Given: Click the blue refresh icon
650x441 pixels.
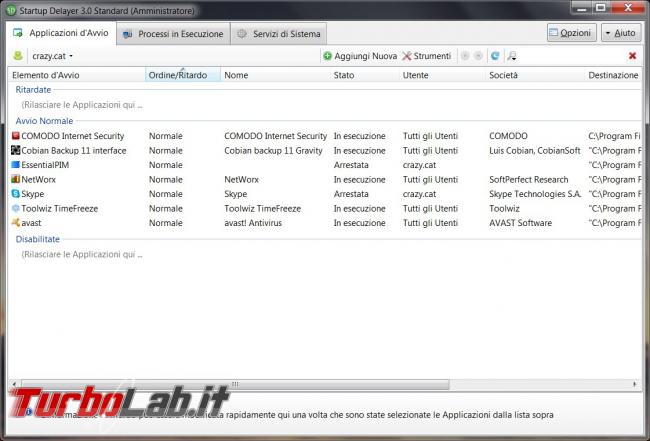Looking at the screenshot, I should click(x=495, y=56).
